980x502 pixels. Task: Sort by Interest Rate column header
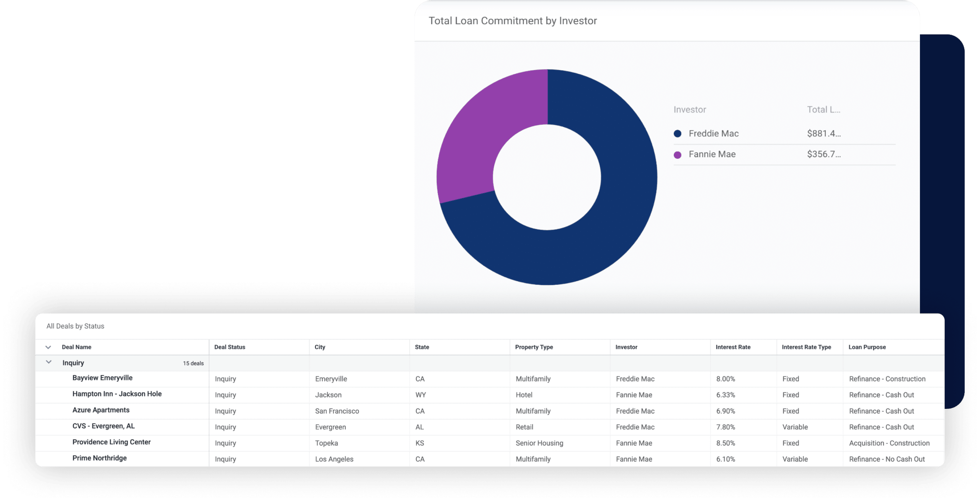pos(733,347)
